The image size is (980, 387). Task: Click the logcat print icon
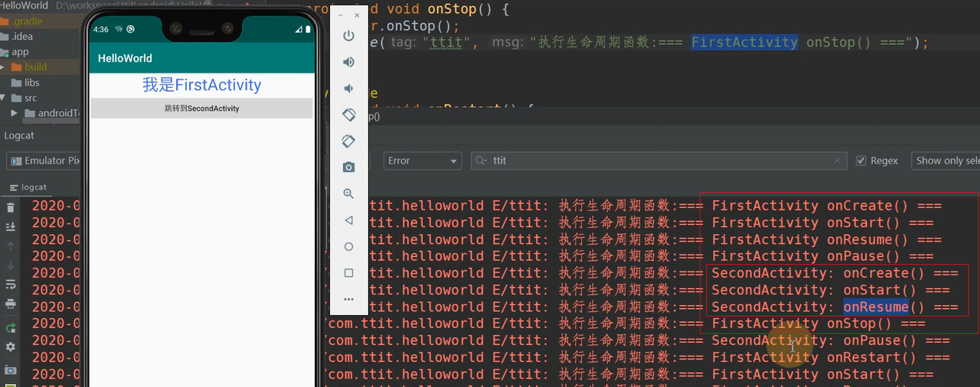10,304
